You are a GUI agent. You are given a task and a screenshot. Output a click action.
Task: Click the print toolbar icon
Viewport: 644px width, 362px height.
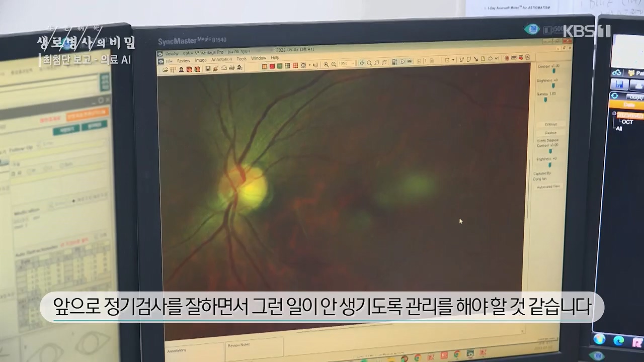click(x=231, y=67)
